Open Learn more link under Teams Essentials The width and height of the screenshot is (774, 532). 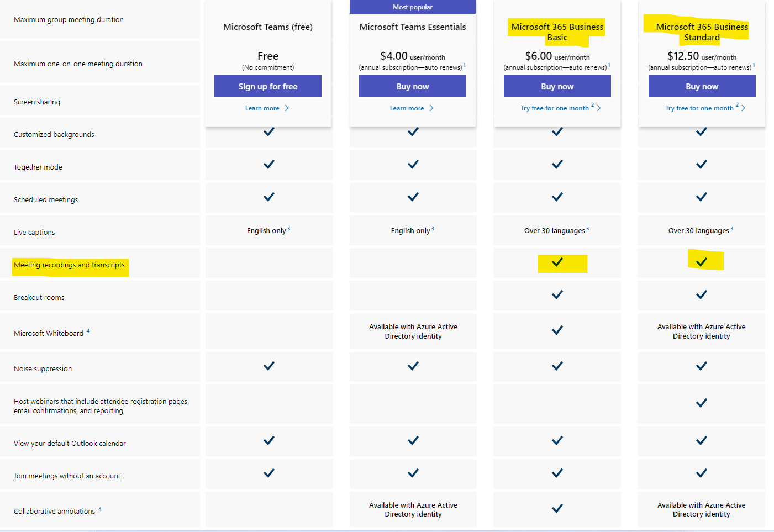[407, 108]
